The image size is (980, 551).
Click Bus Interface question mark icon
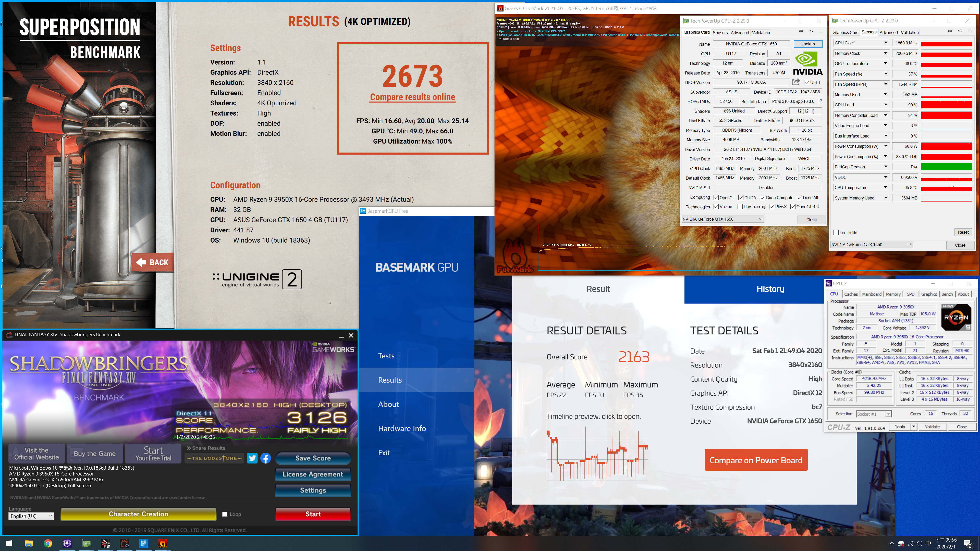tap(821, 102)
